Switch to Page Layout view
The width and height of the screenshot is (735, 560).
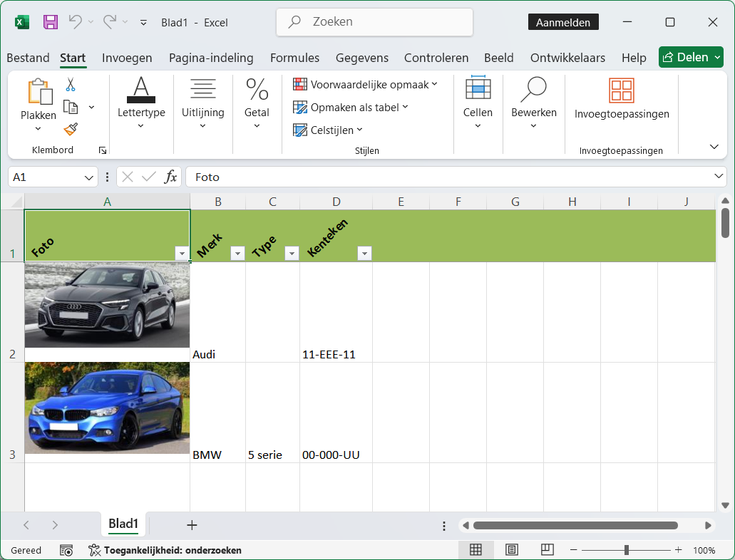click(x=511, y=549)
